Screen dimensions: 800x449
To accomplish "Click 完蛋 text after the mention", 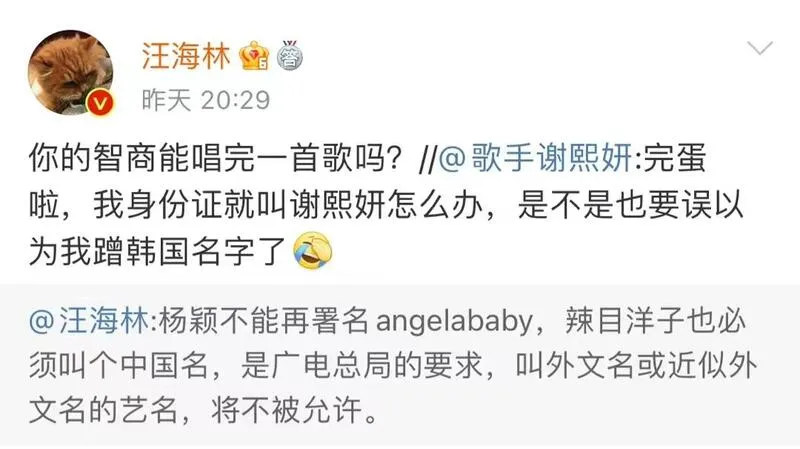I will pyautogui.click(x=674, y=158).
